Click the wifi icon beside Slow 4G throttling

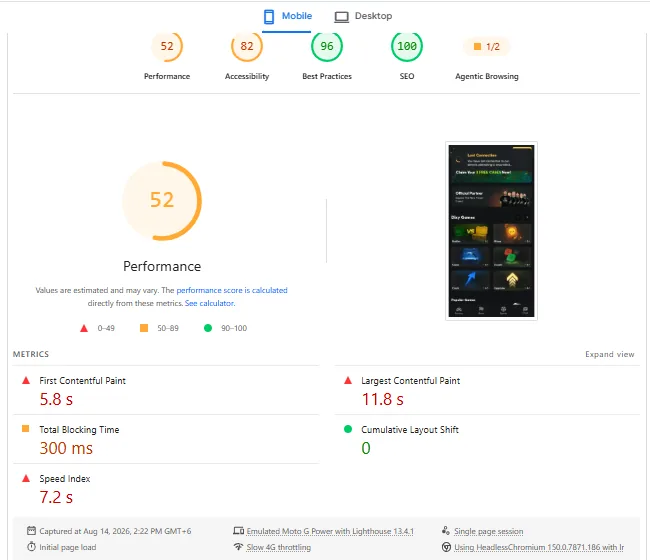pos(238,547)
